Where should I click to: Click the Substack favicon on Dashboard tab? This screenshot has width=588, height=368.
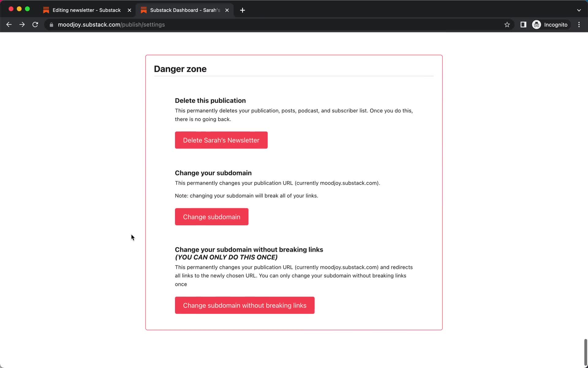144,10
